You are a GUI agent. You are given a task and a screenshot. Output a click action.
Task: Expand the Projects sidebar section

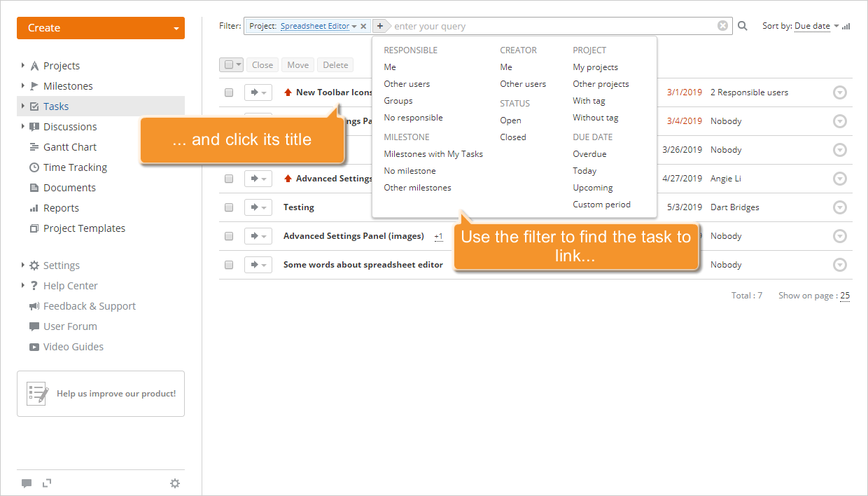click(x=22, y=65)
